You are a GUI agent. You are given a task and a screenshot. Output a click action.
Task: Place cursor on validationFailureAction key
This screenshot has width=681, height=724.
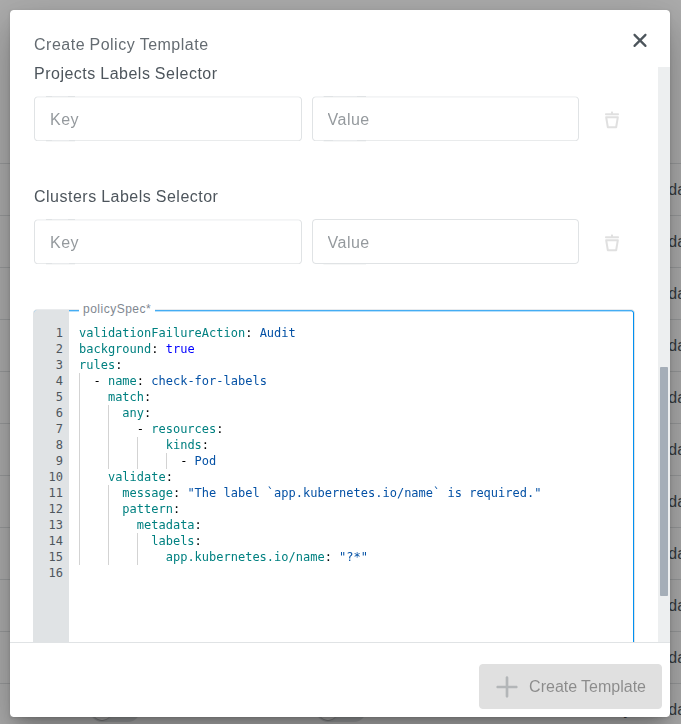(161, 333)
